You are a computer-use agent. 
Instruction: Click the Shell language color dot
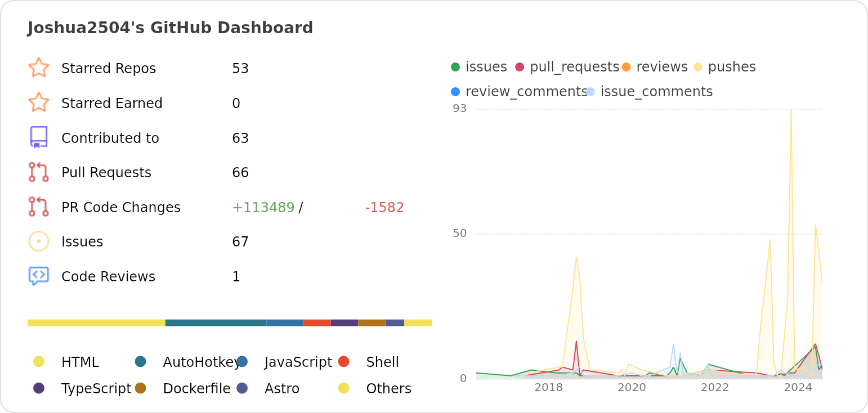tap(344, 361)
